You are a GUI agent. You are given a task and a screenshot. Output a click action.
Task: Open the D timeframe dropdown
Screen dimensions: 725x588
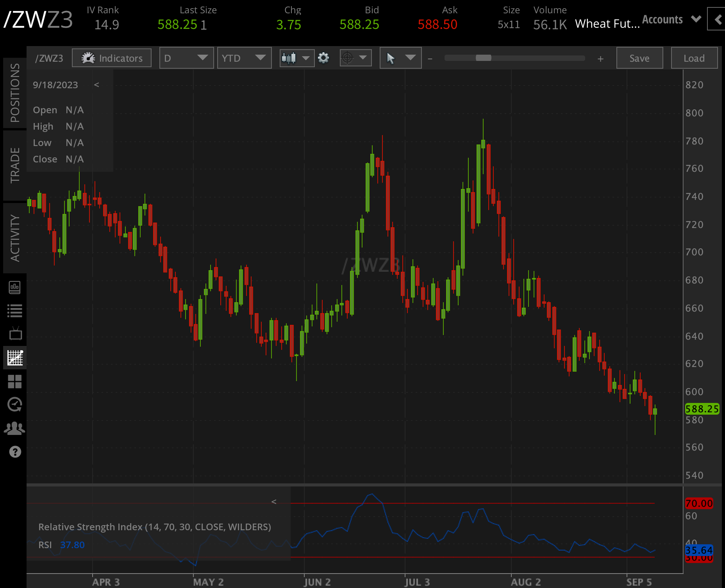tap(186, 58)
